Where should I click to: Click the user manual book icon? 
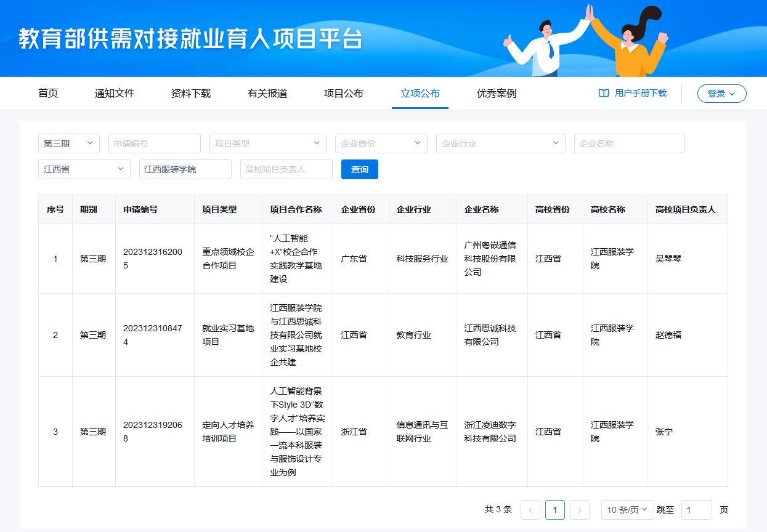coord(604,94)
